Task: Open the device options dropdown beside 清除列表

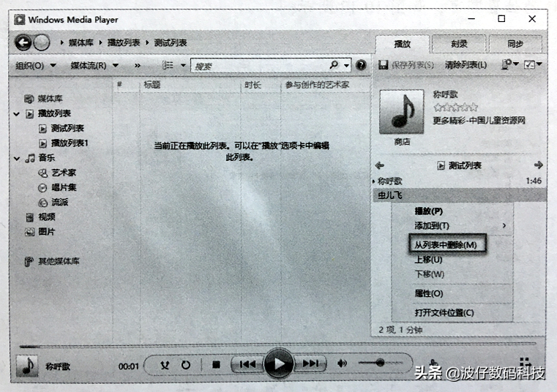Action: 509,64
